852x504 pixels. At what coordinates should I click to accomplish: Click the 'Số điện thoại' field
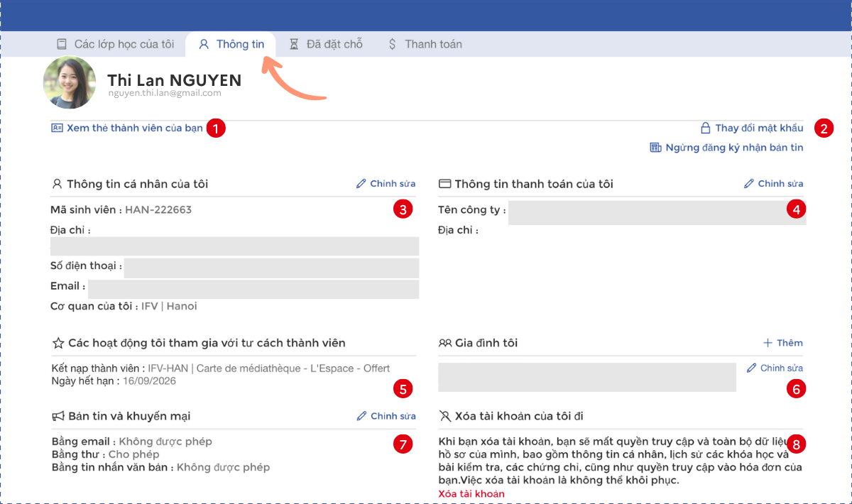pos(271,268)
